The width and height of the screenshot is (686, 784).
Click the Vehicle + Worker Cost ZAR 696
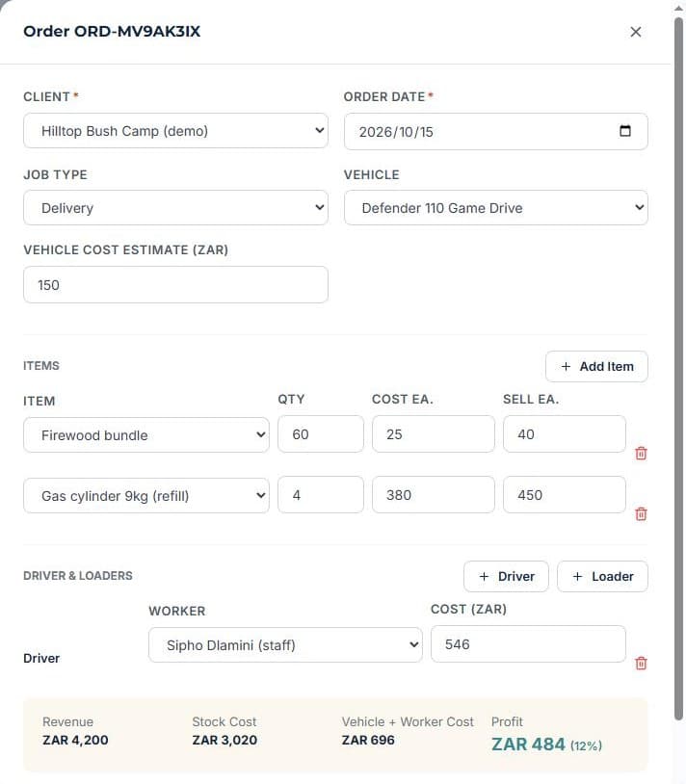click(x=368, y=740)
